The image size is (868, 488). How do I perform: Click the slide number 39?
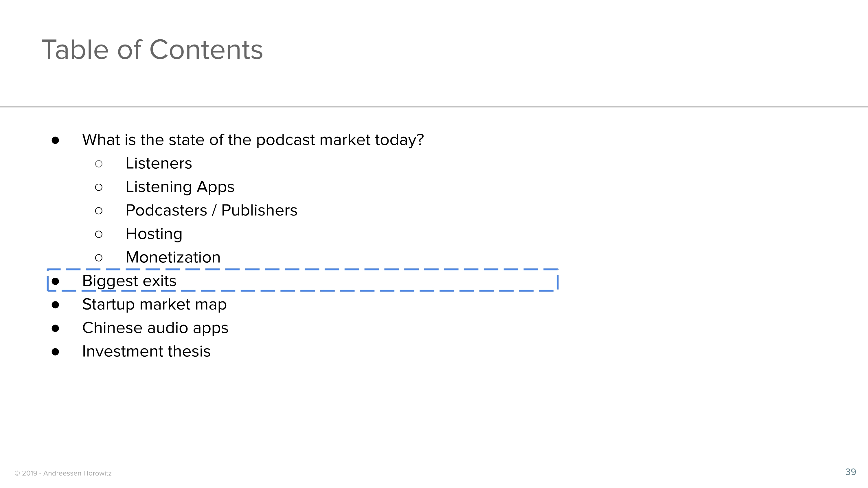850,472
